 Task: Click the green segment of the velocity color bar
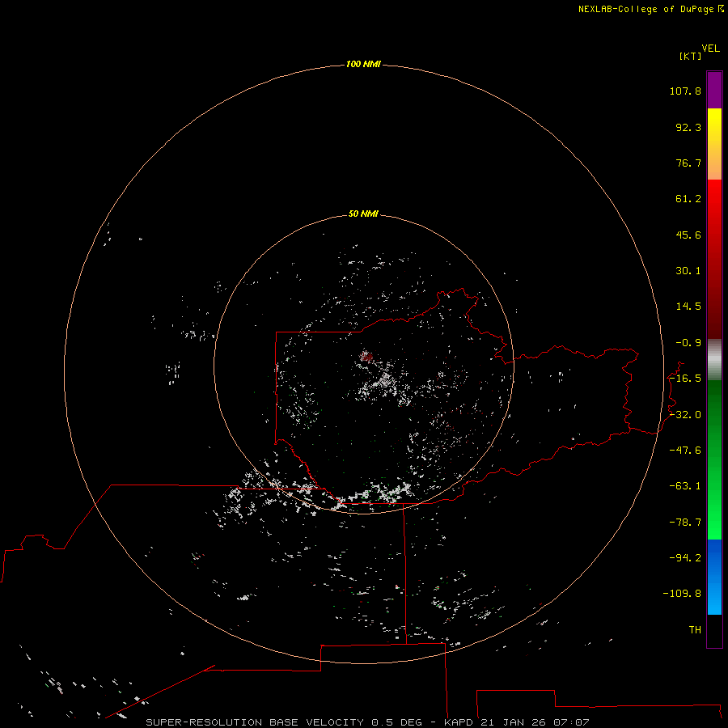coord(714,459)
